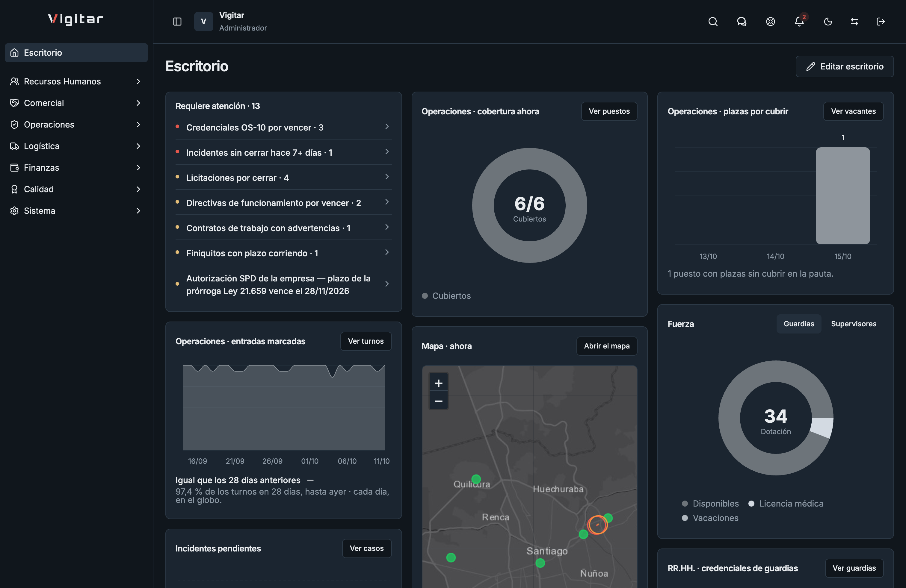The width and height of the screenshot is (906, 588).
Task: Expand the Comercial menu
Action: (76, 103)
